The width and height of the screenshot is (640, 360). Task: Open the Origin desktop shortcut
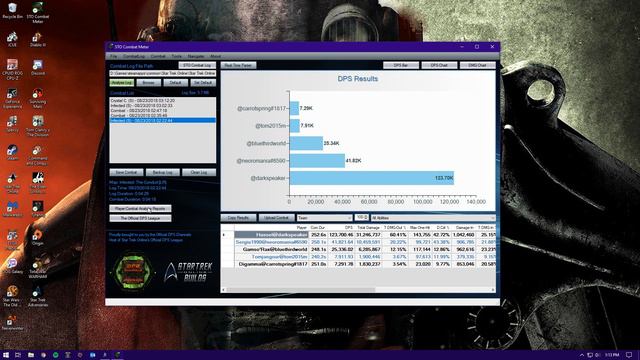point(38,237)
